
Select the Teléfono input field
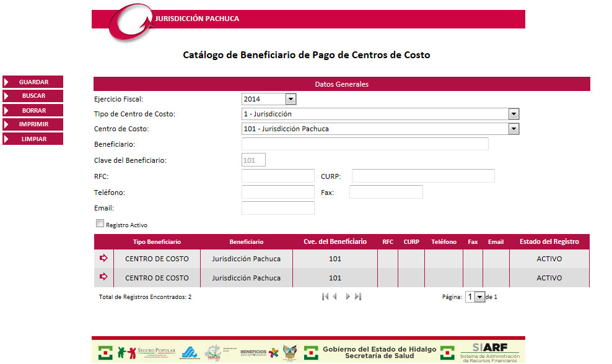[278, 192]
